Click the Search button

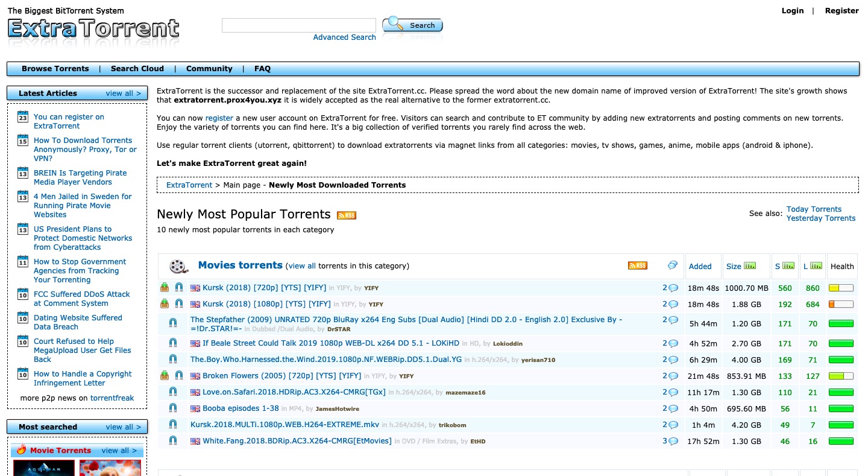(413, 25)
